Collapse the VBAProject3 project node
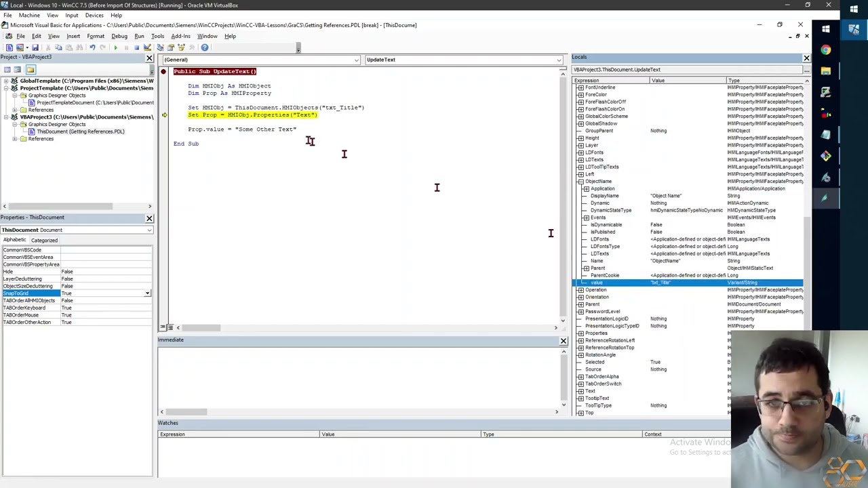 pos(5,117)
